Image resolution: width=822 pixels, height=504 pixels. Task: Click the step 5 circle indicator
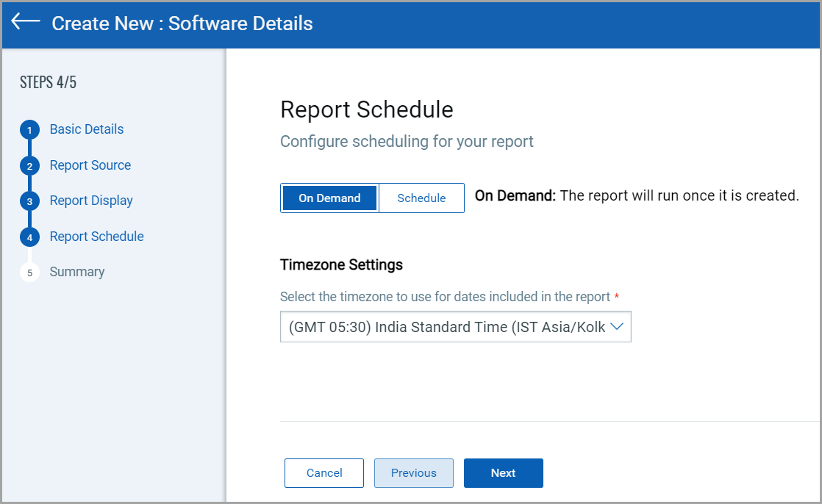pos(29,273)
